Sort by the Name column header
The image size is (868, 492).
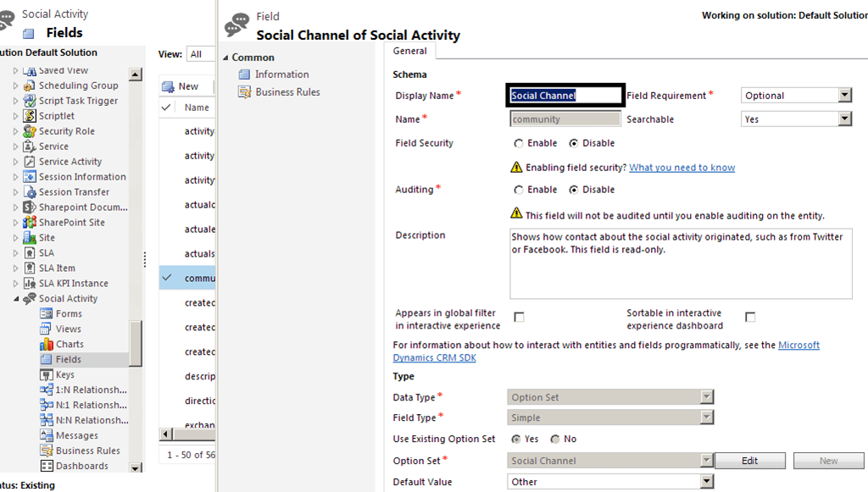pos(197,108)
